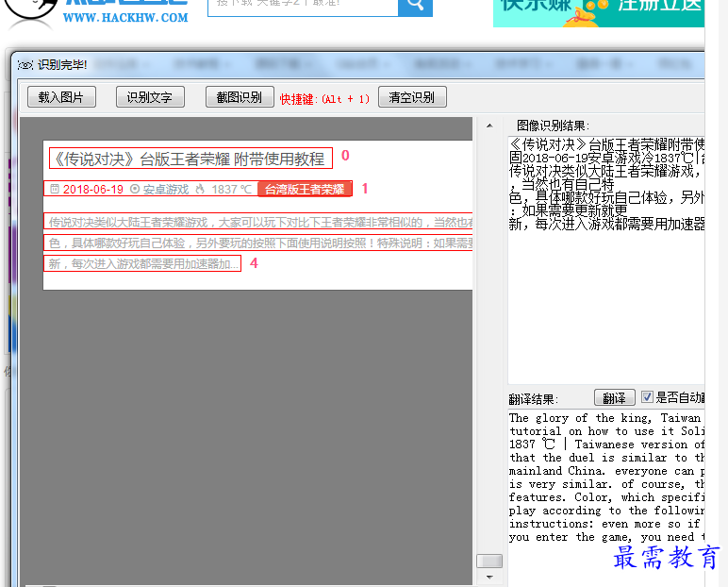Click the 安卓游戏 text in the loaded image
The width and height of the screenshot is (728, 587).
pyautogui.click(x=166, y=189)
